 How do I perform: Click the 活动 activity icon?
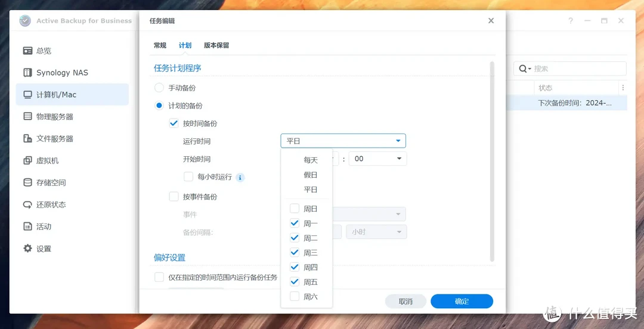(27, 226)
